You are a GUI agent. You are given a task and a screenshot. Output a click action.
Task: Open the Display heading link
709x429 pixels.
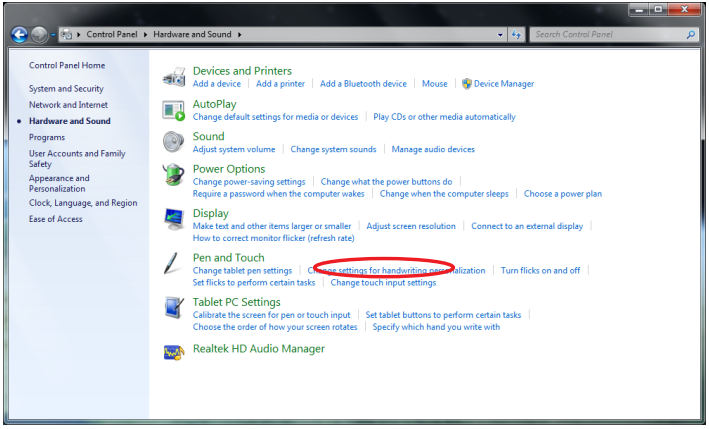pyautogui.click(x=211, y=213)
